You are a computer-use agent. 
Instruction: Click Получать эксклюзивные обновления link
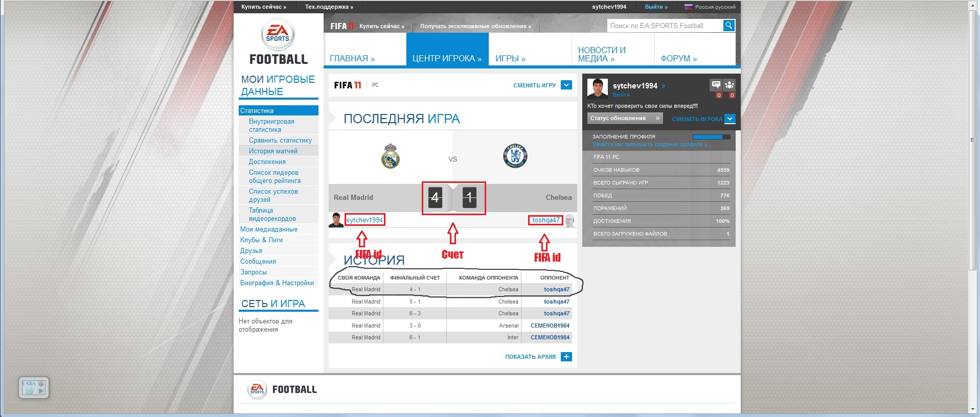pos(475,26)
